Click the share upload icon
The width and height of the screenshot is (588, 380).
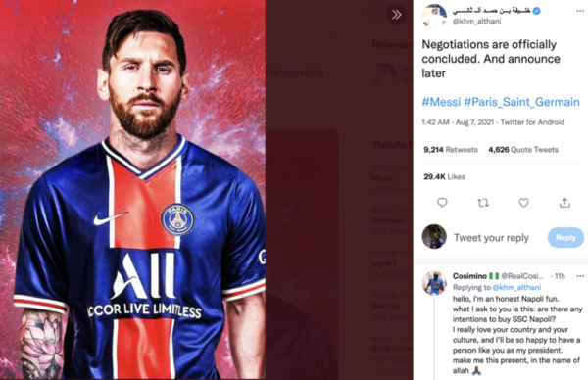pyautogui.click(x=564, y=203)
